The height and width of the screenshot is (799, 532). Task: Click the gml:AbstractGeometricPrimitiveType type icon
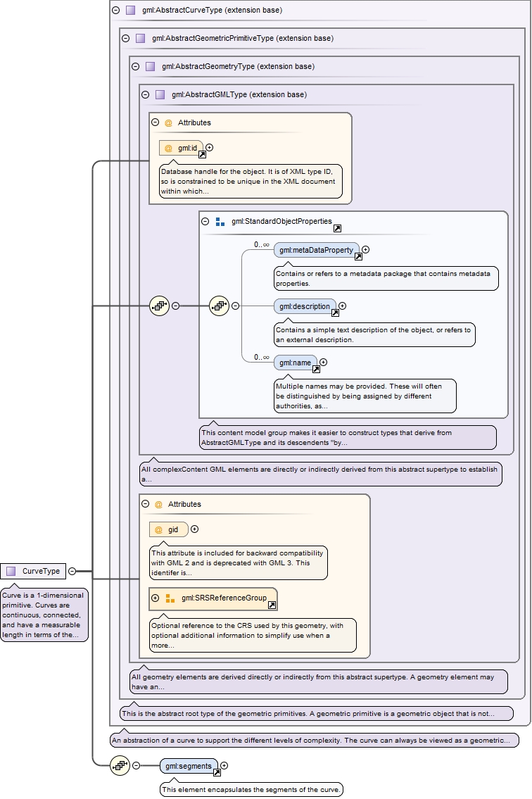point(140,38)
